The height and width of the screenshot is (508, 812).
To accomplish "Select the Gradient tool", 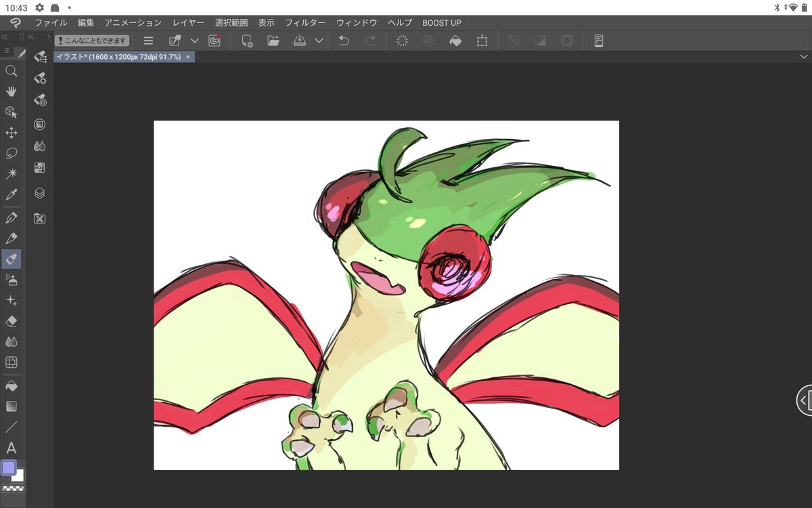I will tap(11, 406).
